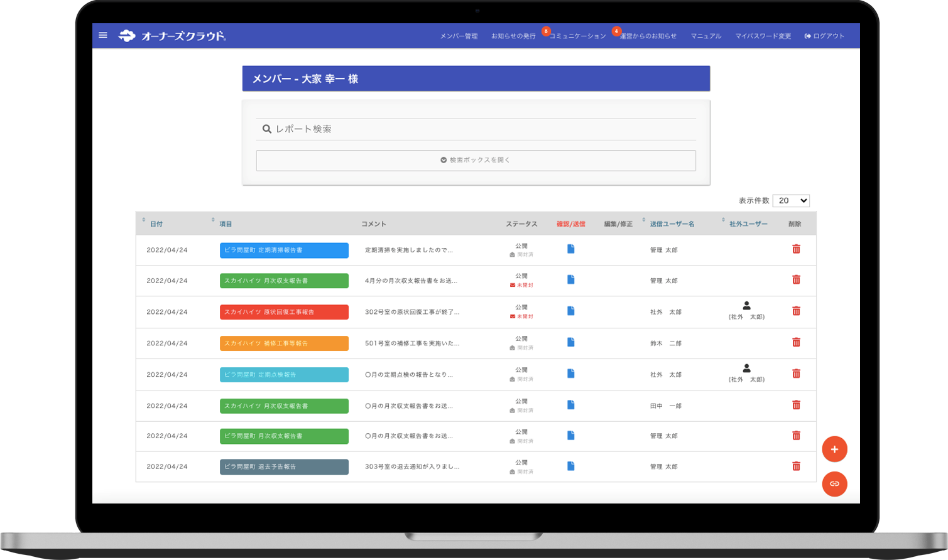Open コミュニケーション menu item
948x560 pixels.
click(577, 36)
